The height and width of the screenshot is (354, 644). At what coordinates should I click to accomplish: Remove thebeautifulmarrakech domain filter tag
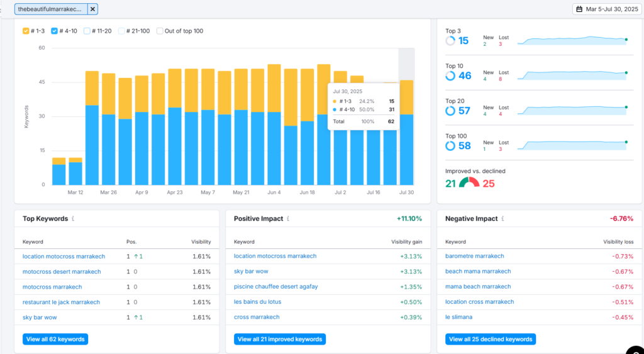pyautogui.click(x=92, y=9)
